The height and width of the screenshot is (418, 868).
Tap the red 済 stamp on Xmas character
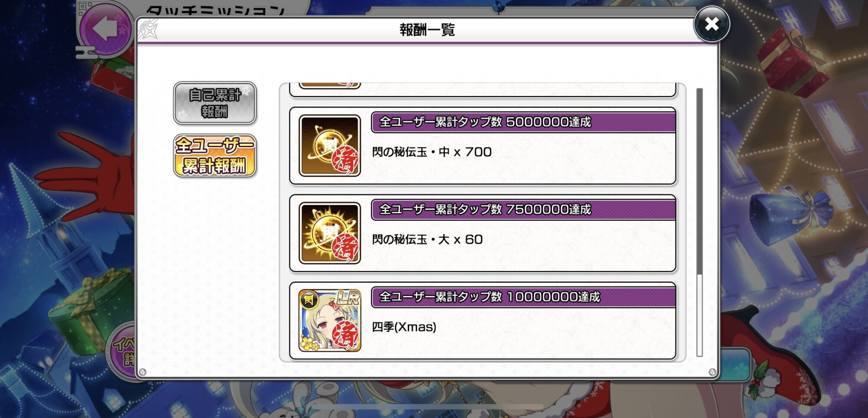pos(345,335)
